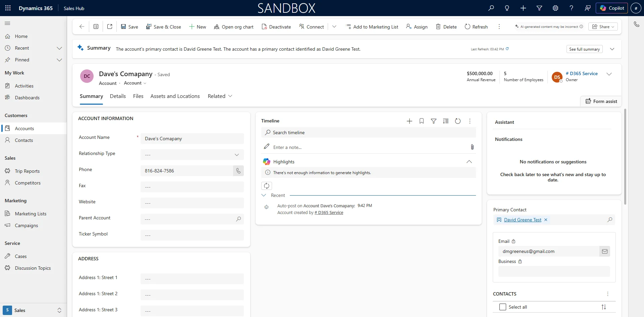Image resolution: width=644 pixels, height=317 pixels.
Task: Remove David Greene Test as primary contact
Action: (x=545, y=220)
